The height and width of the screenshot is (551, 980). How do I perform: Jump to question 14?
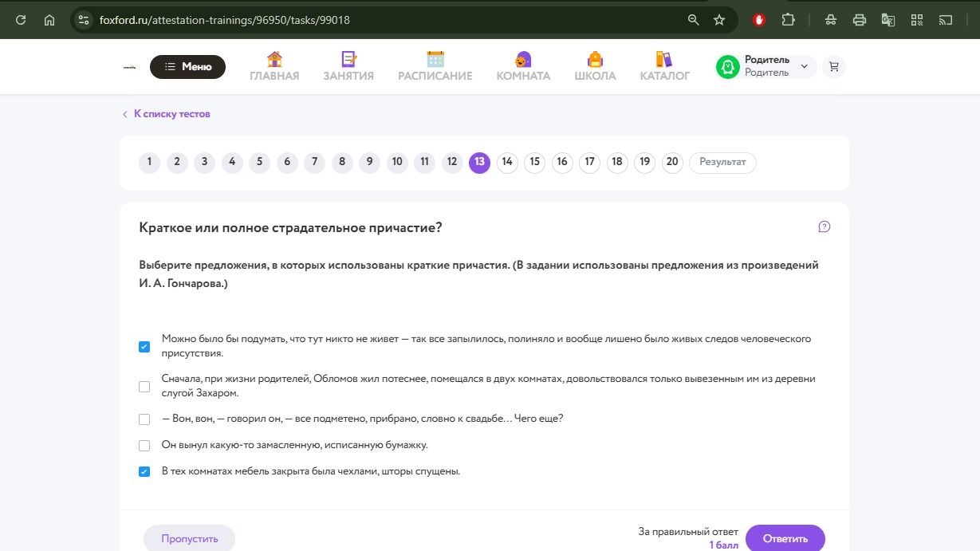click(507, 163)
